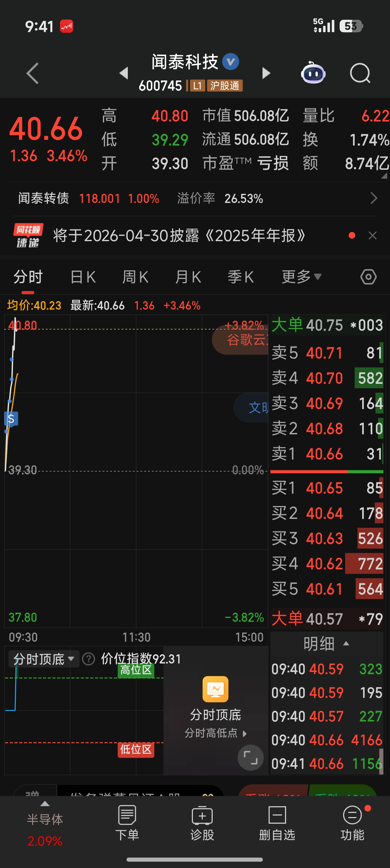Select 卖5 price 40.71 row
Screen dimensions: 390x868
pos(327,353)
